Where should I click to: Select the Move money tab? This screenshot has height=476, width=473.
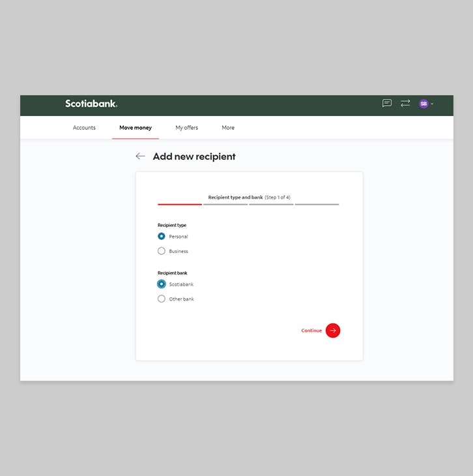click(x=136, y=128)
